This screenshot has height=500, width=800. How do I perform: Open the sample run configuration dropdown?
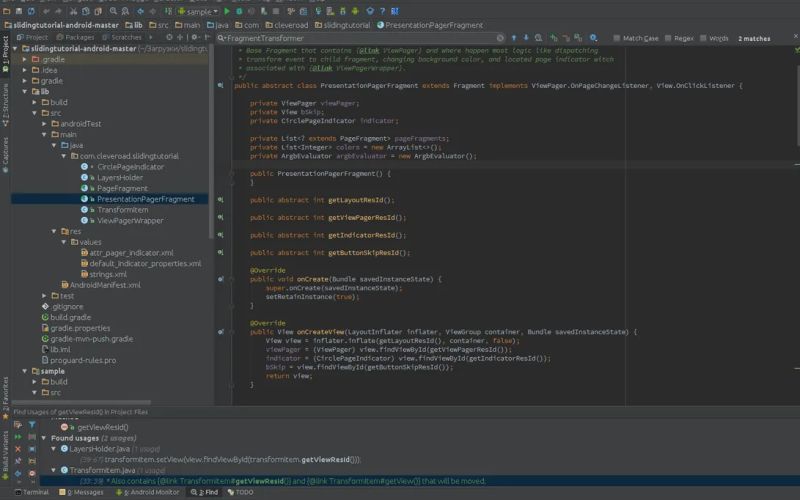click(x=196, y=11)
